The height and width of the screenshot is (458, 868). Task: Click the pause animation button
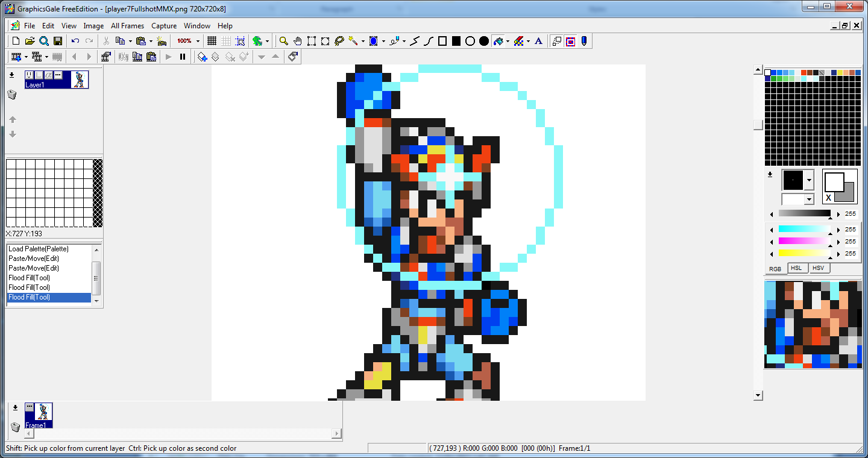[x=183, y=57]
